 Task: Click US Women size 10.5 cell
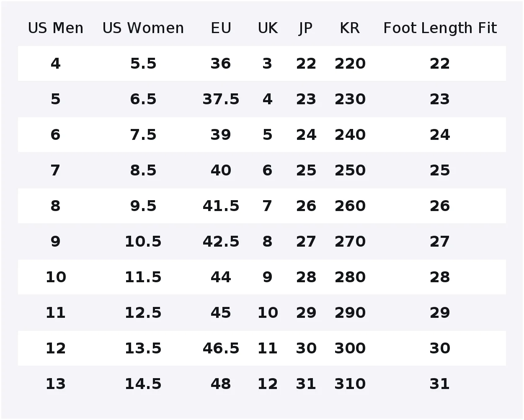143,242
